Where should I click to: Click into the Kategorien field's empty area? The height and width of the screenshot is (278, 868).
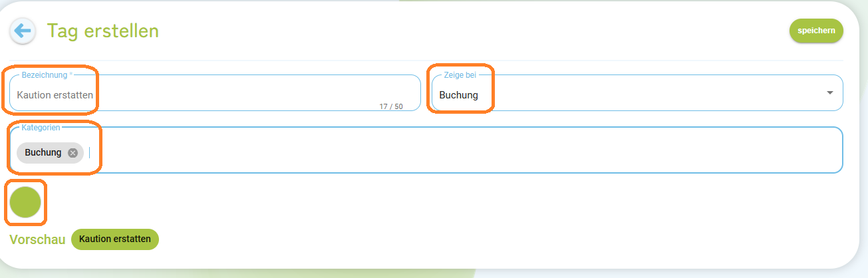coord(466,150)
